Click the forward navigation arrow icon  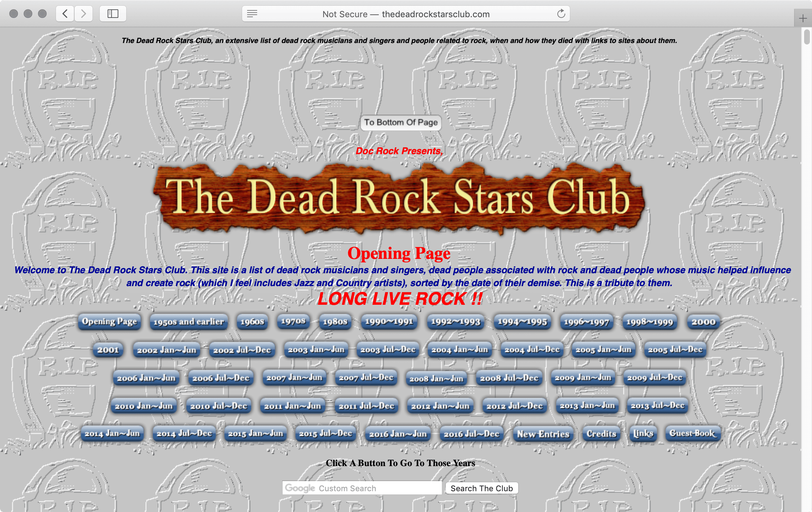pos(85,14)
